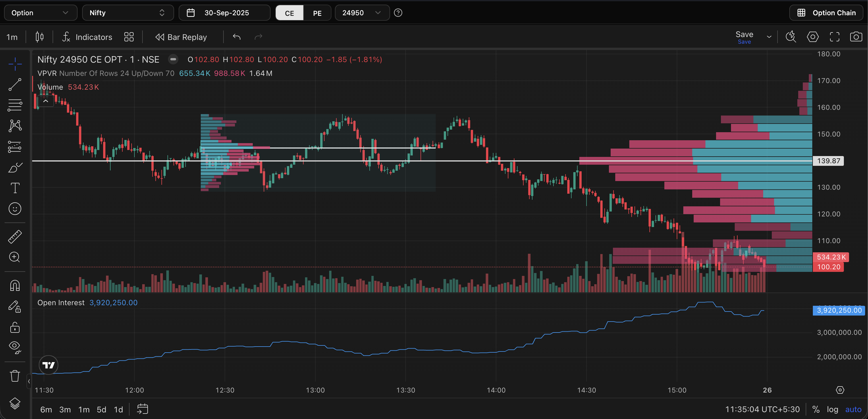The width and height of the screenshot is (868, 419).
Task: Open the Nifty symbol selector
Action: point(128,13)
